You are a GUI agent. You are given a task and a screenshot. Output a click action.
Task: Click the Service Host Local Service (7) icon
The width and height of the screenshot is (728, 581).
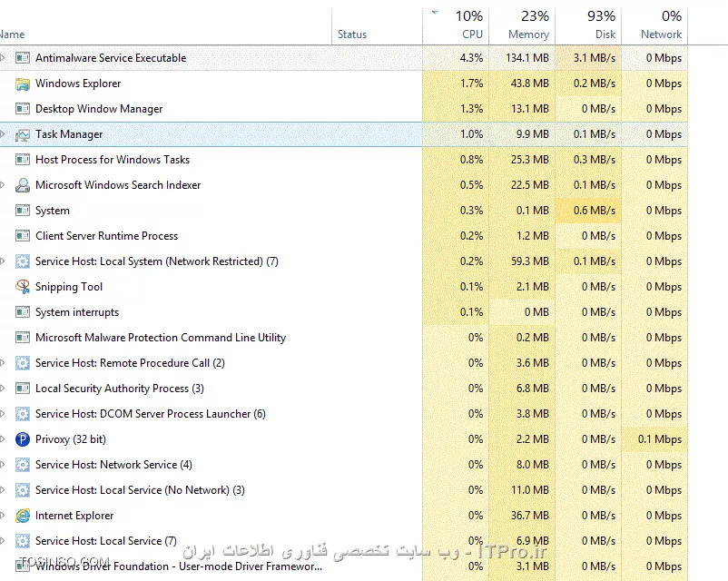pos(23,541)
